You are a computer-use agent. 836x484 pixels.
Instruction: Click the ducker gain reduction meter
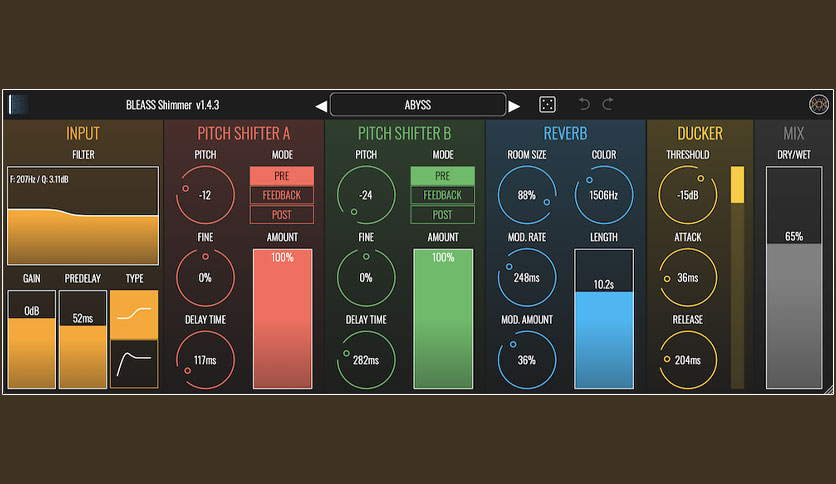(x=737, y=278)
